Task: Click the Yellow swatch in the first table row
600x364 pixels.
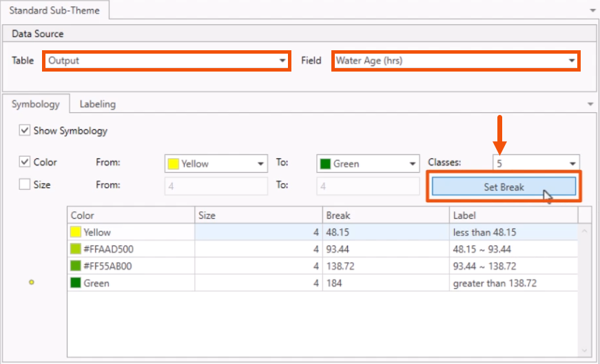Action: [x=76, y=233]
